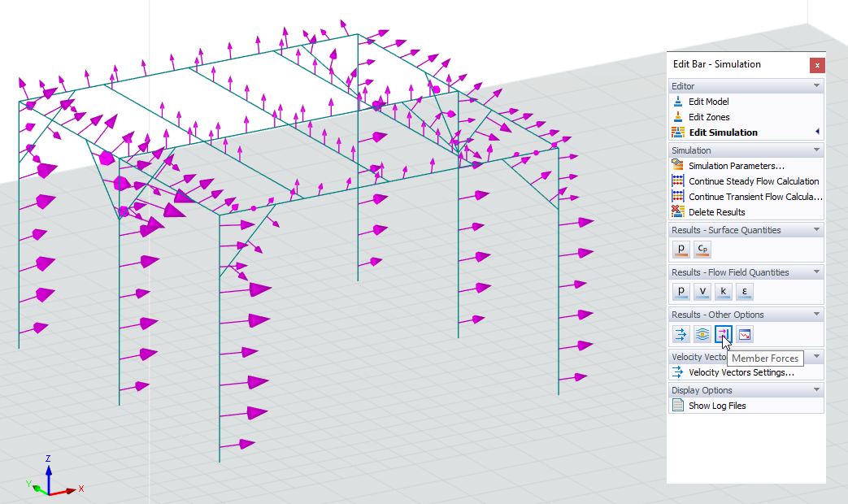Click the Velocity Vectors Settings arrow icon
Image resolution: width=848 pixels, height=504 pixels.
(677, 372)
